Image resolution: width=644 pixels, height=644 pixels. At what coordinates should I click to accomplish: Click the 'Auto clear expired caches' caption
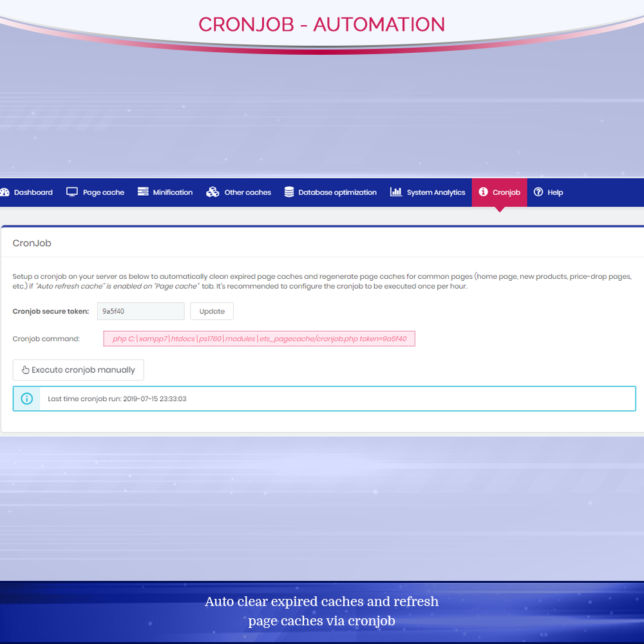tap(322, 611)
